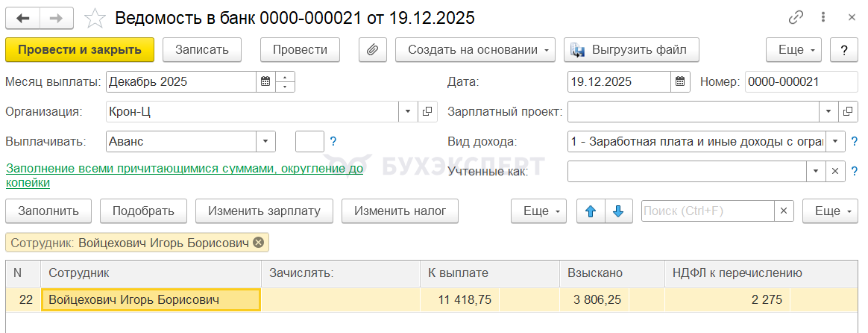Expand the Вид дохода dropdown
Viewport: 868px width, 333px height.
836,141
